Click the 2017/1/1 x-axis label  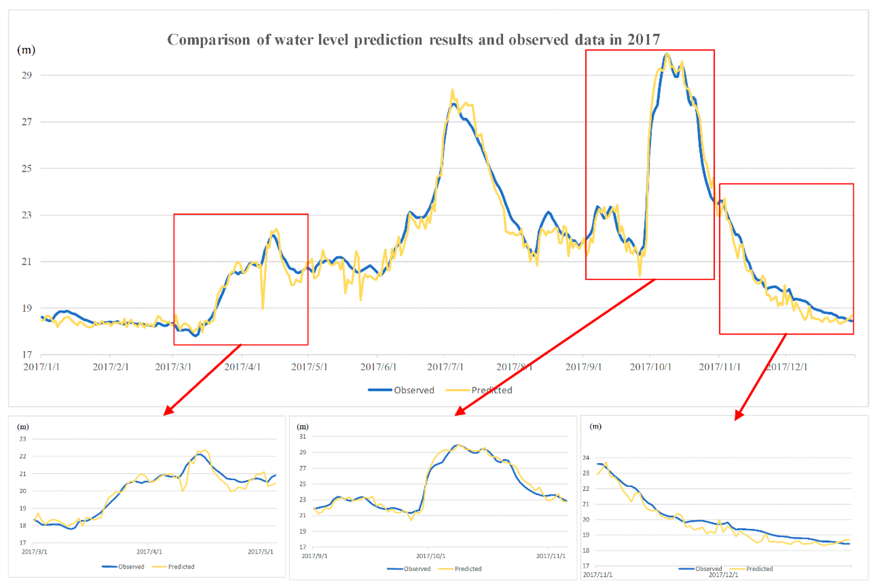point(41,367)
